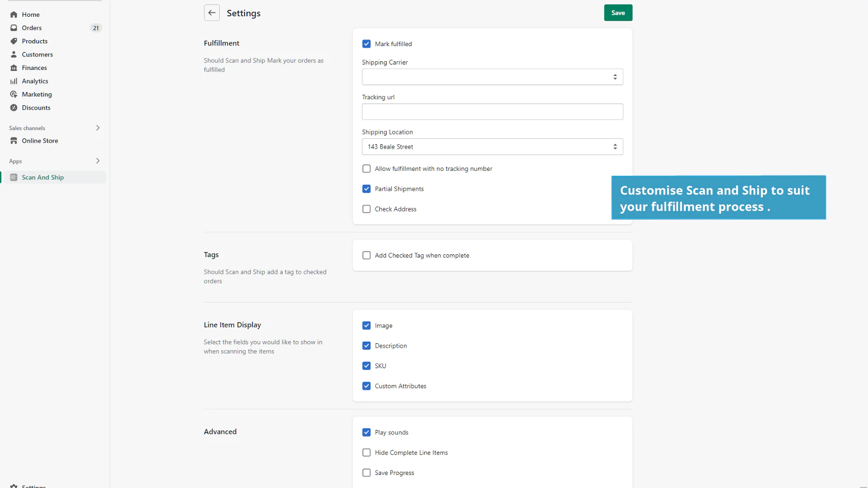The image size is (868, 488).
Task: Click the Home icon in sidebar
Action: [14, 15]
